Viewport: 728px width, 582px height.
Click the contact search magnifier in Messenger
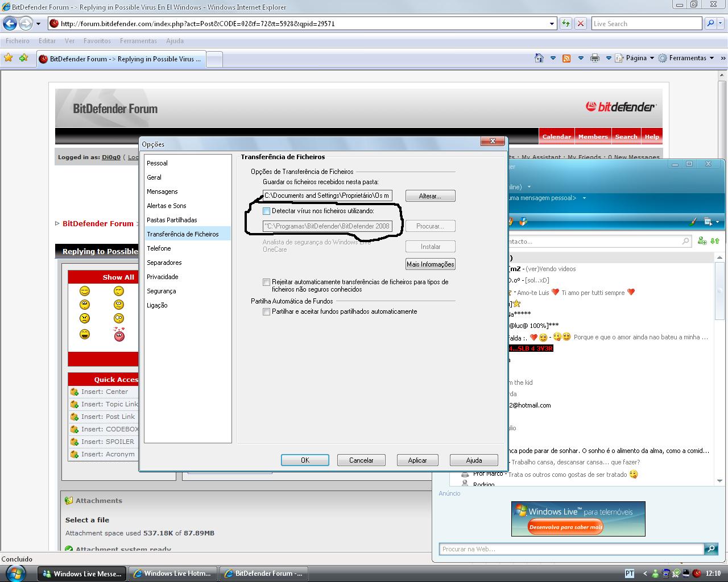tap(685, 241)
